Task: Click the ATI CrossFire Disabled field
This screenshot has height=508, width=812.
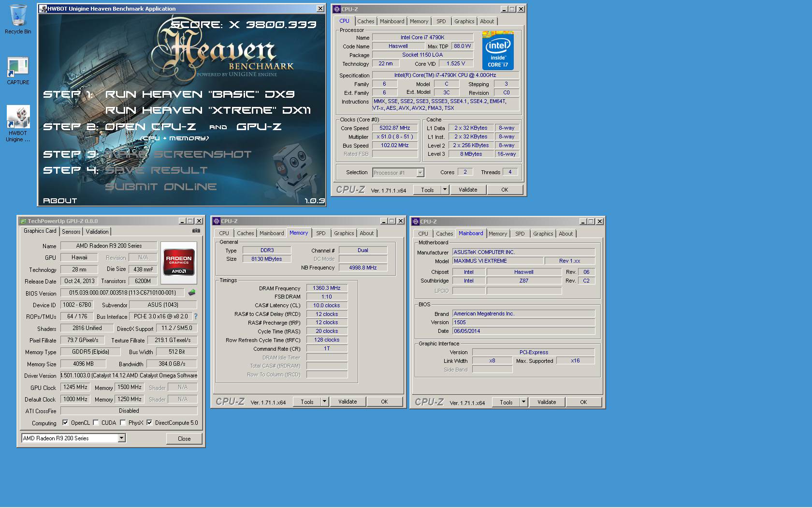Action: coord(129,411)
